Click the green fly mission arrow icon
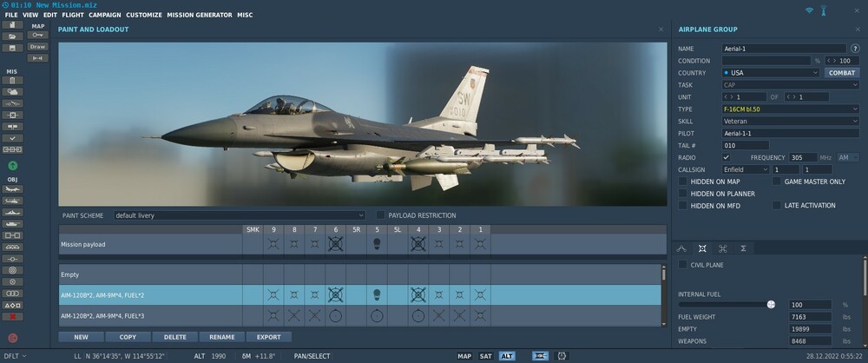 coord(13,165)
